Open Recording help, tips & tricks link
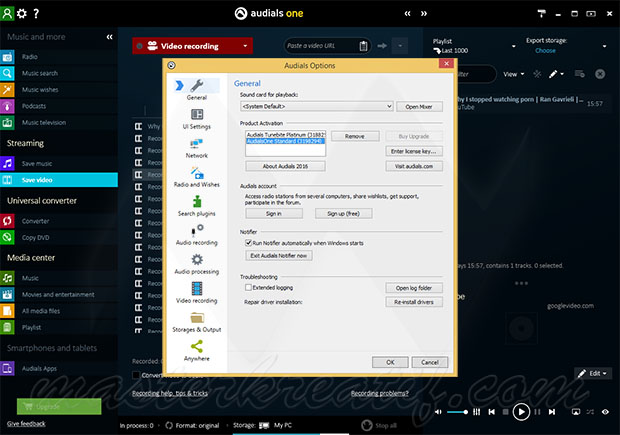Screen dimensions: 620x435 click(x=170, y=393)
